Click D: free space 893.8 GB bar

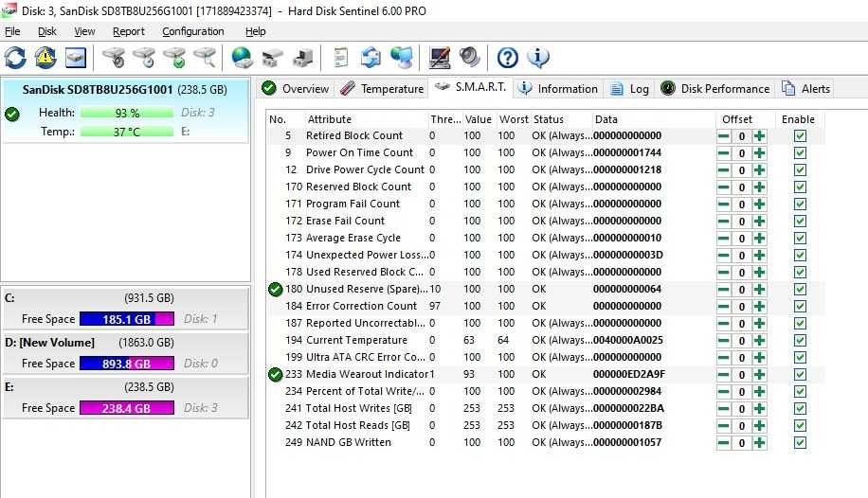(x=127, y=364)
